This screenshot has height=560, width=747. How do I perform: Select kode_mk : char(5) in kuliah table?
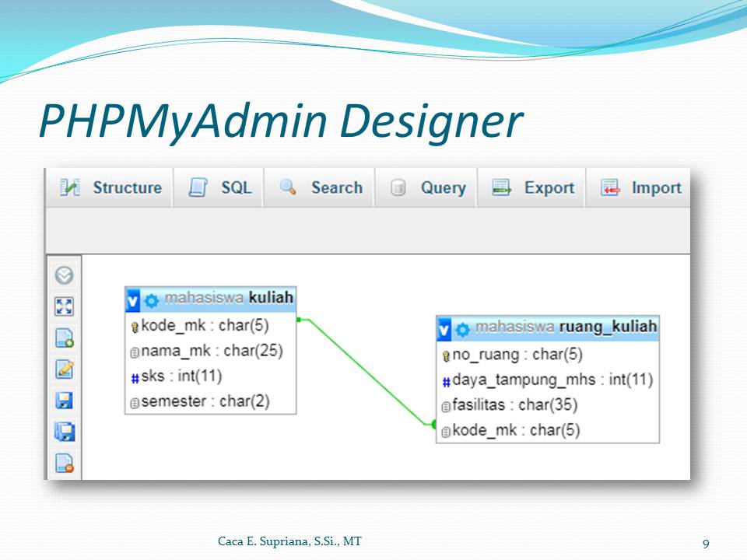pyautogui.click(x=205, y=326)
